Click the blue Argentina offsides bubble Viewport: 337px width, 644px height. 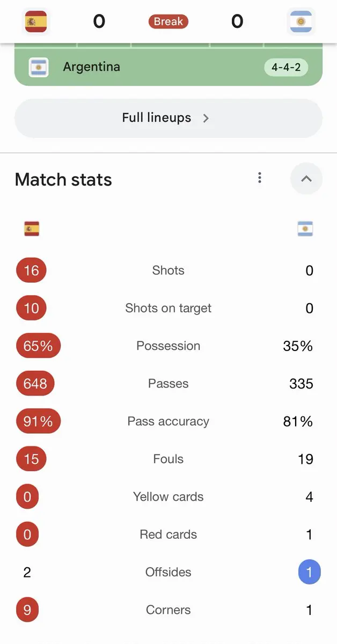[x=310, y=572]
